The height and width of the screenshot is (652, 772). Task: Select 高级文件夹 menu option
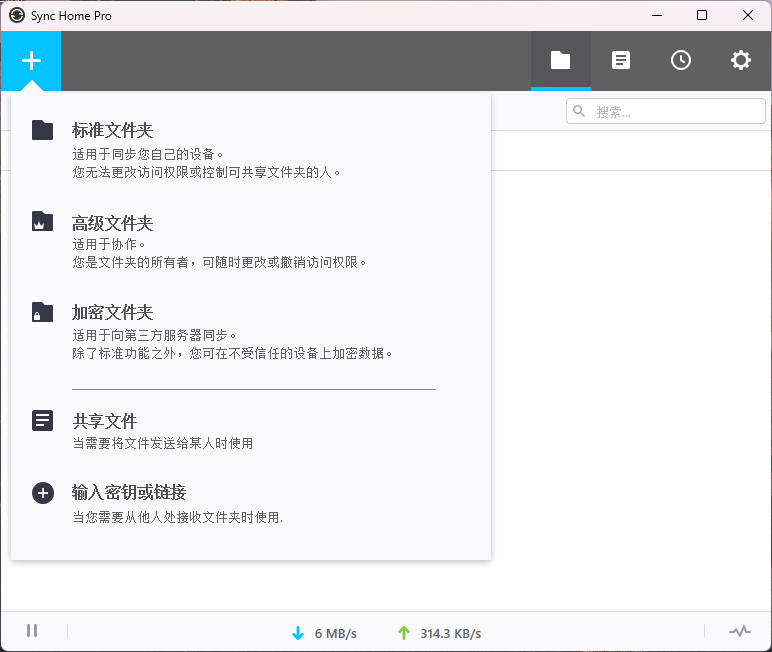click(x=112, y=223)
